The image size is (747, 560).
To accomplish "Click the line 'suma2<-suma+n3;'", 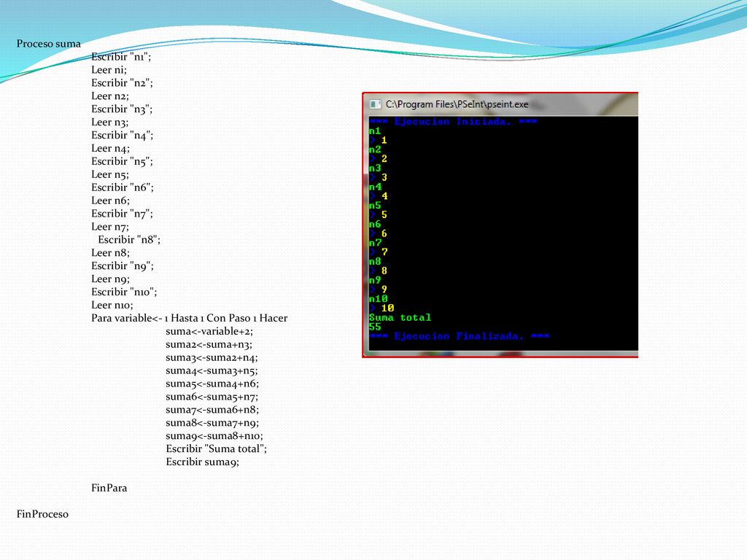I will tap(209, 345).
